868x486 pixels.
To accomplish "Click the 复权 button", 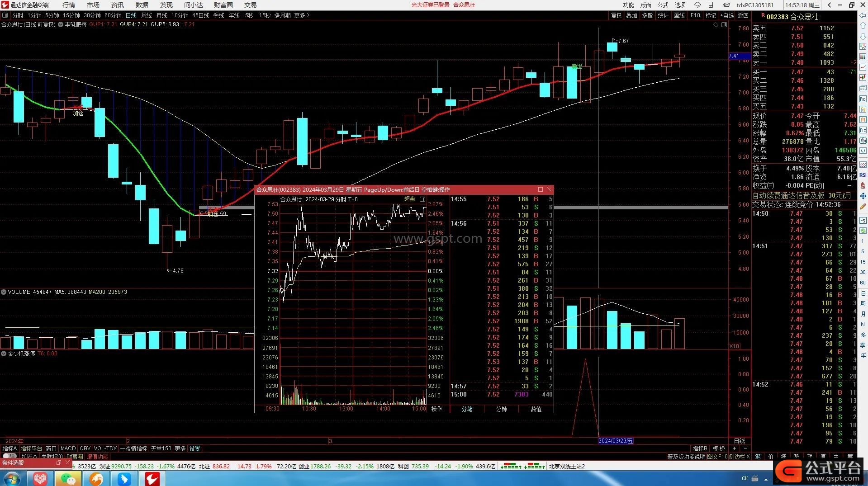I will [x=616, y=15].
